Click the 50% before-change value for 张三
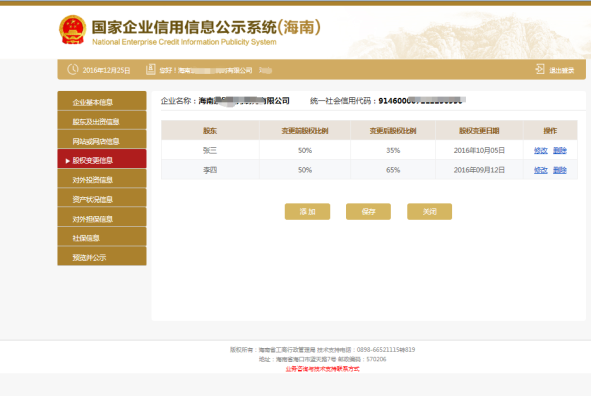The image size is (591, 396). (x=305, y=150)
